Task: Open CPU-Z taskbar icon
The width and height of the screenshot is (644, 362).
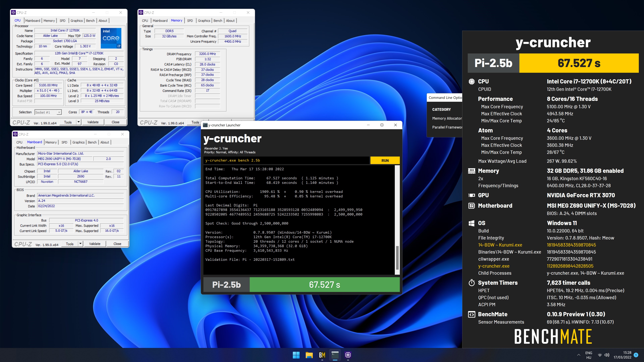Action: [x=348, y=355]
